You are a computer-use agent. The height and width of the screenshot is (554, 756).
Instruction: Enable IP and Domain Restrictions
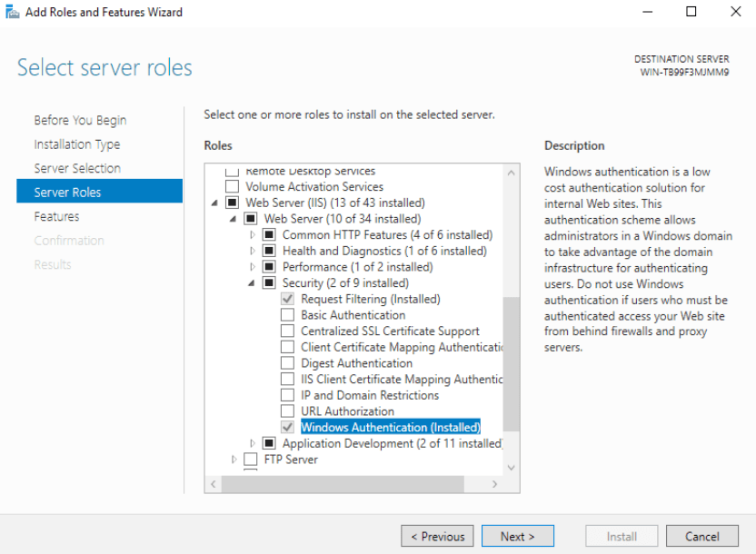pos(286,395)
